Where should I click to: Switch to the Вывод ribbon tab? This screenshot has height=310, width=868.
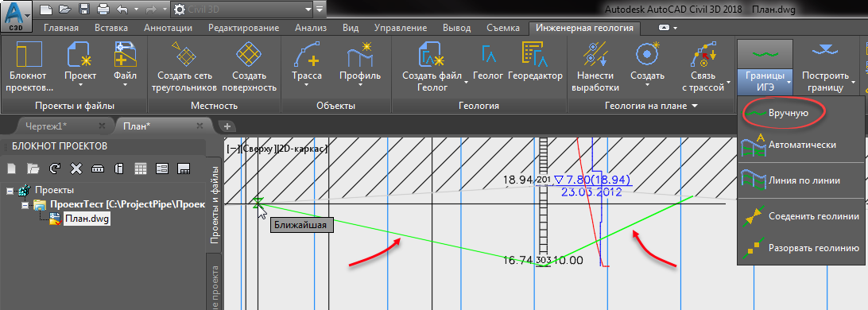pyautogui.click(x=457, y=29)
